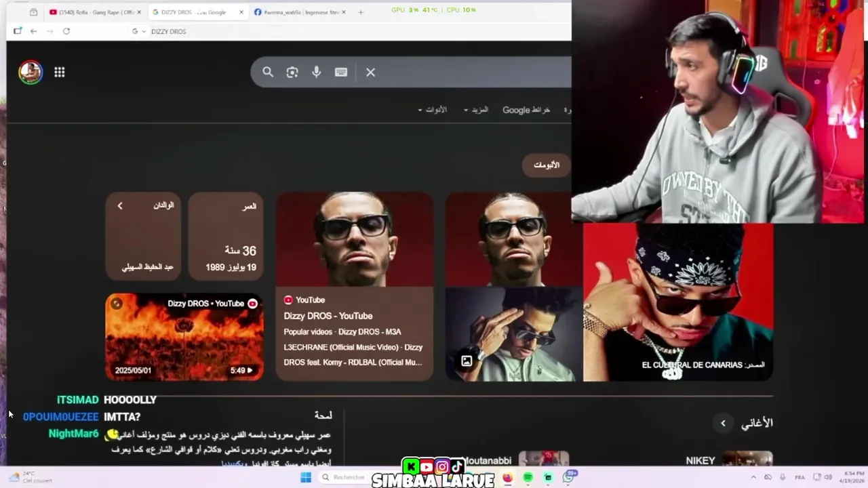
Task: Open Google Lens image search
Action: click(292, 72)
